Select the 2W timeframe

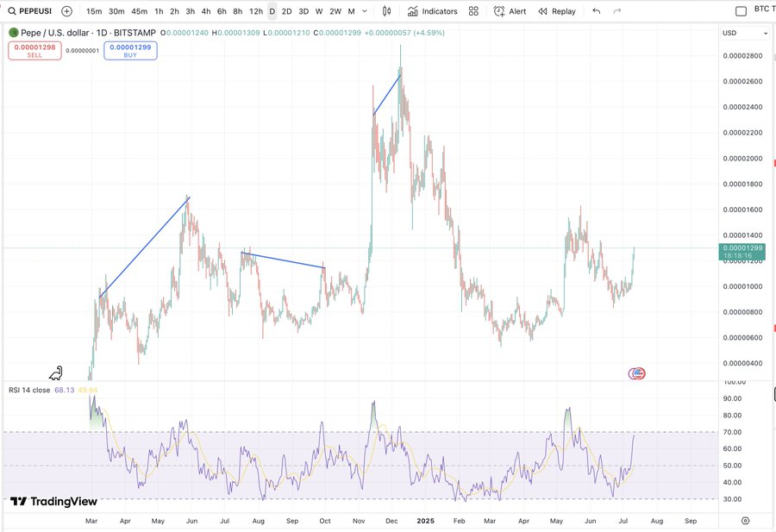335,11
